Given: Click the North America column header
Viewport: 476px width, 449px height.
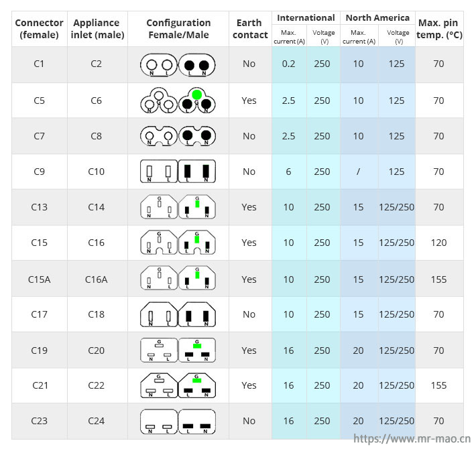Looking at the screenshot, I should (x=377, y=18).
